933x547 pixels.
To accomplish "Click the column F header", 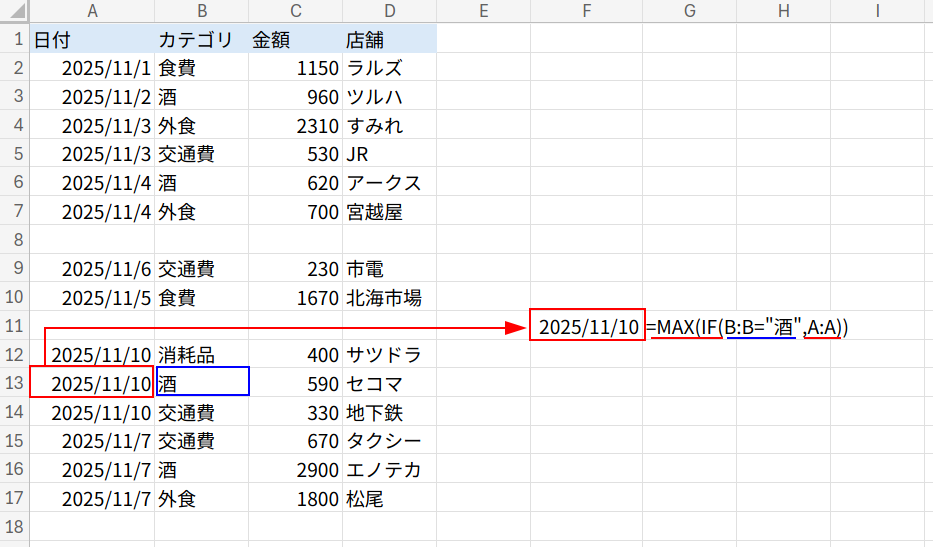I will 586,11.
